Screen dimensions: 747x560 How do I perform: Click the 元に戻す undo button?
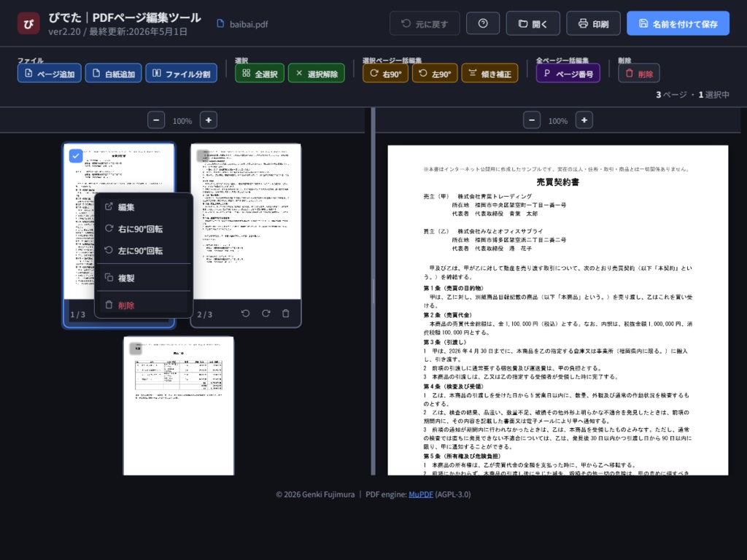425,23
